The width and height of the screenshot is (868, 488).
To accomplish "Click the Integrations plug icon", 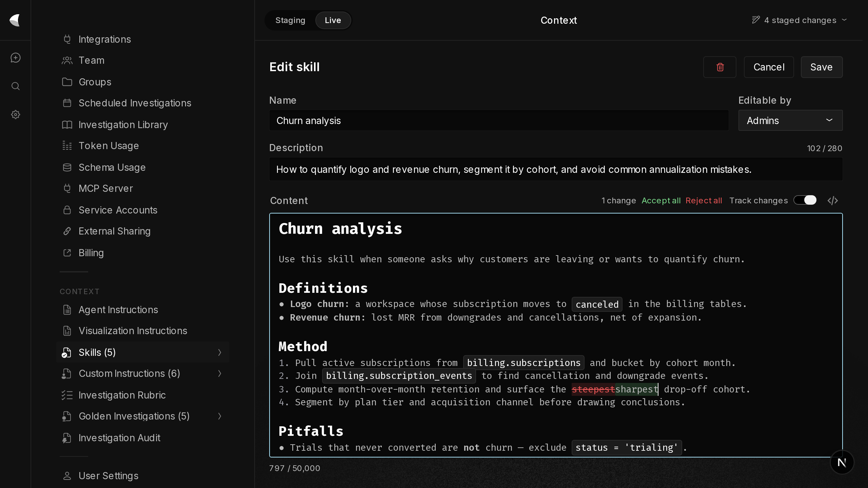I will coord(67,39).
